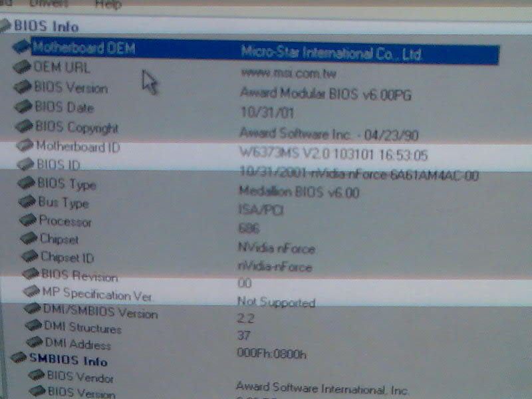The width and height of the screenshot is (532, 399).
Task: Click the 686 processor value
Action: 249,228
